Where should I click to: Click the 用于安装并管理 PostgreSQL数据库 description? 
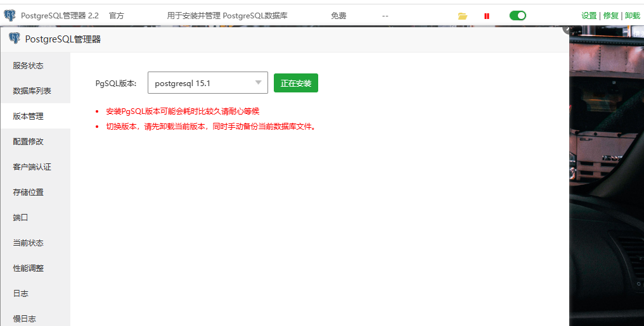click(x=227, y=16)
